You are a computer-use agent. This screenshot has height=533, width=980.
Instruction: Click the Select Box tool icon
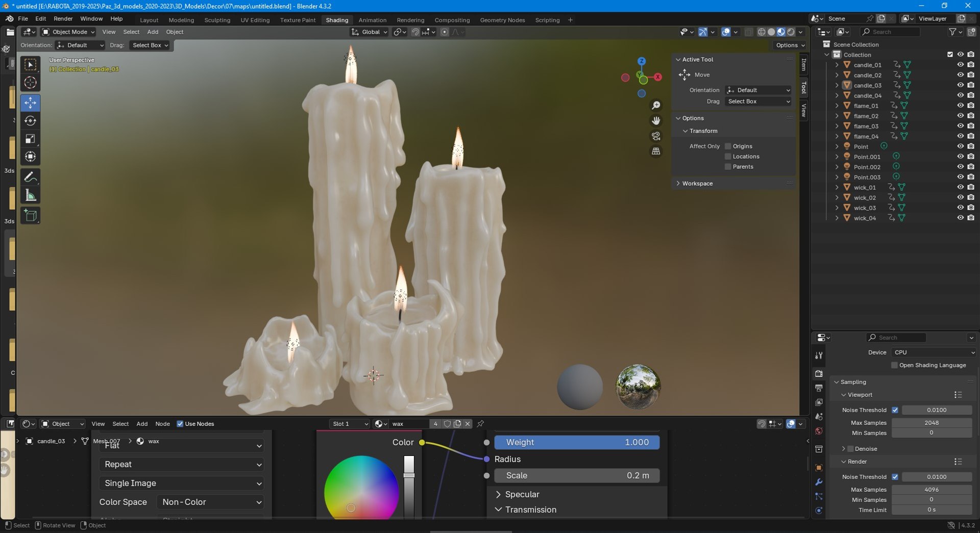click(30, 64)
